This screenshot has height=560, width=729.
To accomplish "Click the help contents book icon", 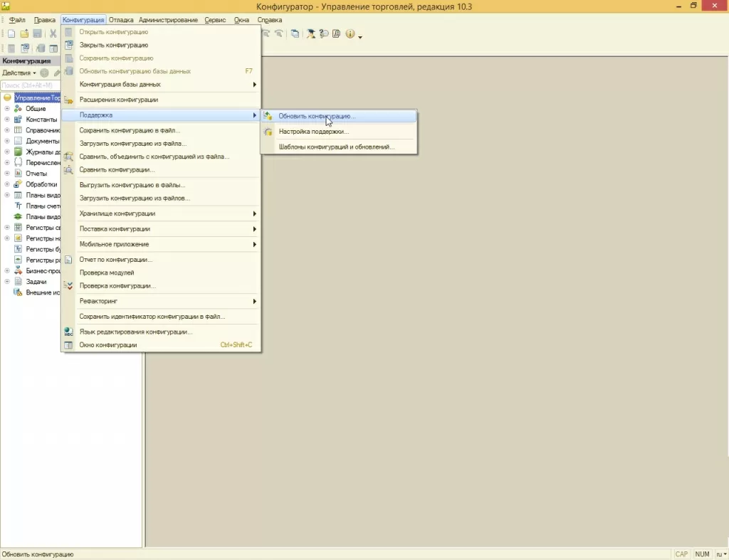I will [336, 33].
